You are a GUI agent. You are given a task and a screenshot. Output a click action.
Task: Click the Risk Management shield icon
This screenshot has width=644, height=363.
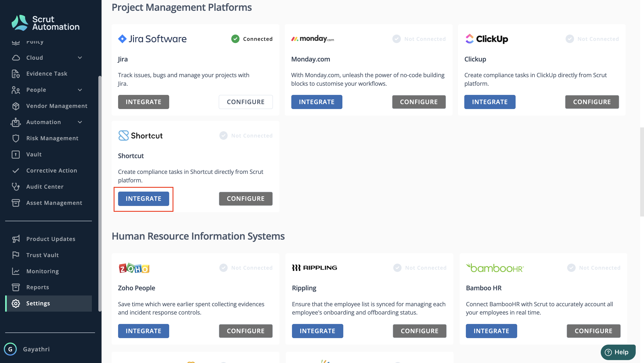[16, 138]
